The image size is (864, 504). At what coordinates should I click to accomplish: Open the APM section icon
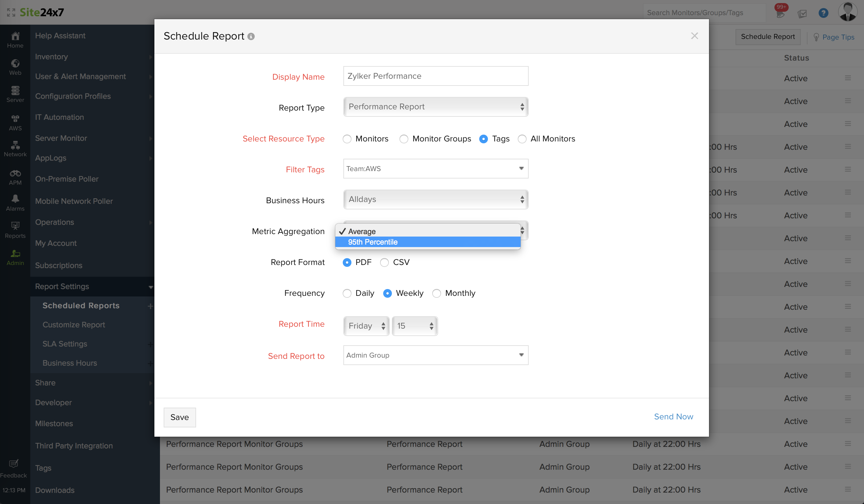pyautogui.click(x=15, y=177)
